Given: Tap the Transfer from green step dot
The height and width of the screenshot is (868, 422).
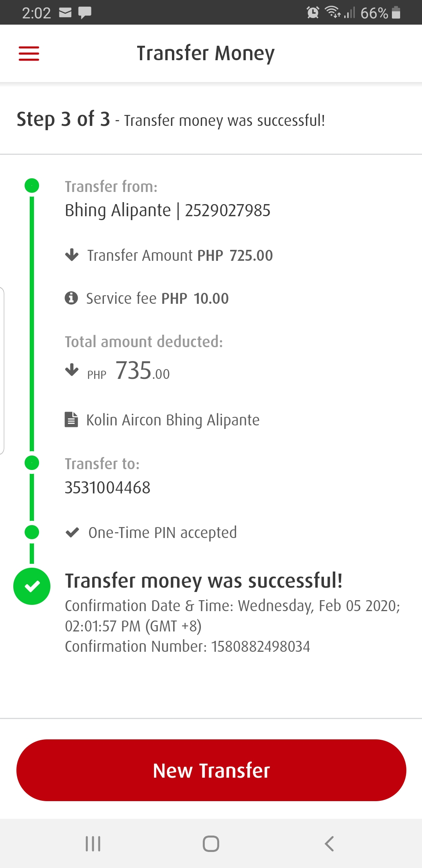Looking at the screenshot, I should 32,185.
